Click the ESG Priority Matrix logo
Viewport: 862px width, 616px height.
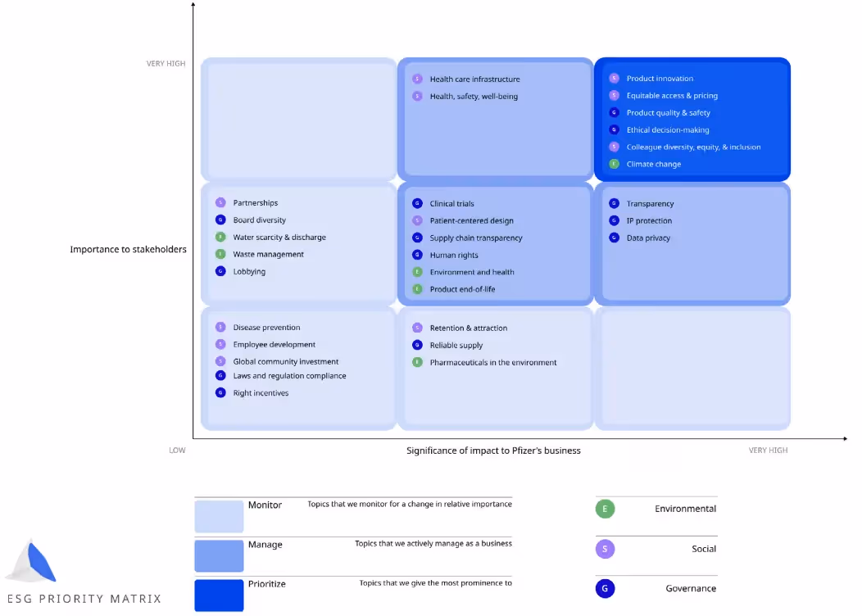[x=31, y=560]
